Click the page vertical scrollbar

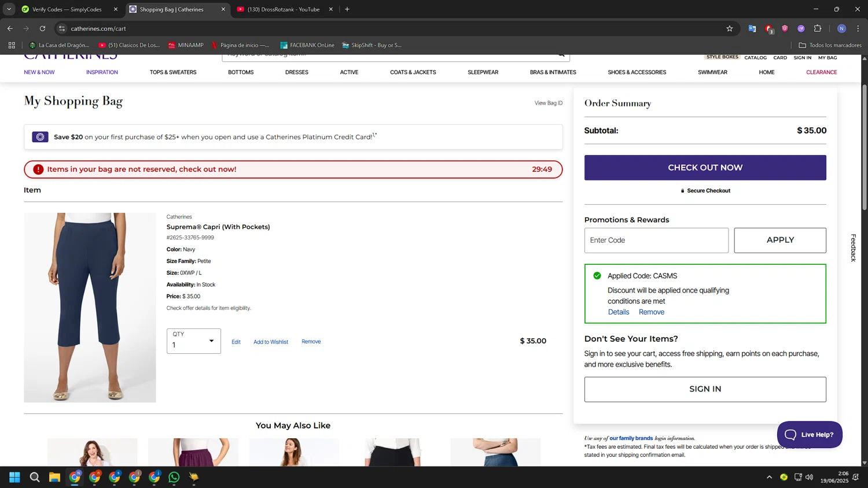click(x=865, y=147)
